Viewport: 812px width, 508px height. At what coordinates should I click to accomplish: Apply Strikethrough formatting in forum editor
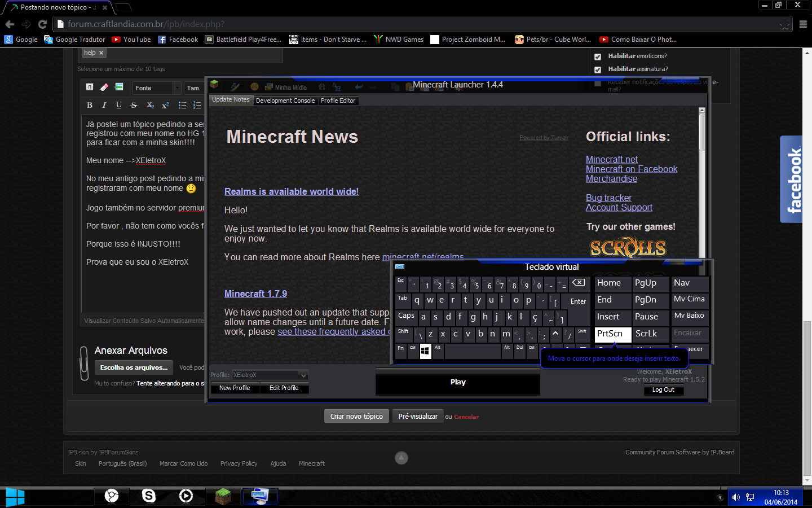tap(134, 105)
